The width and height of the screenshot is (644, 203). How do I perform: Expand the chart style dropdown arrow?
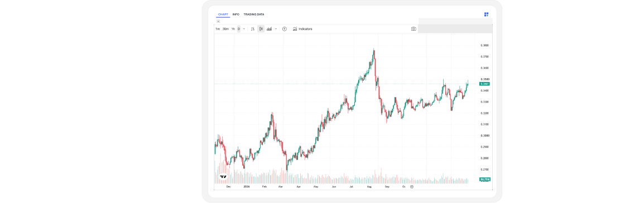(276, 29)
